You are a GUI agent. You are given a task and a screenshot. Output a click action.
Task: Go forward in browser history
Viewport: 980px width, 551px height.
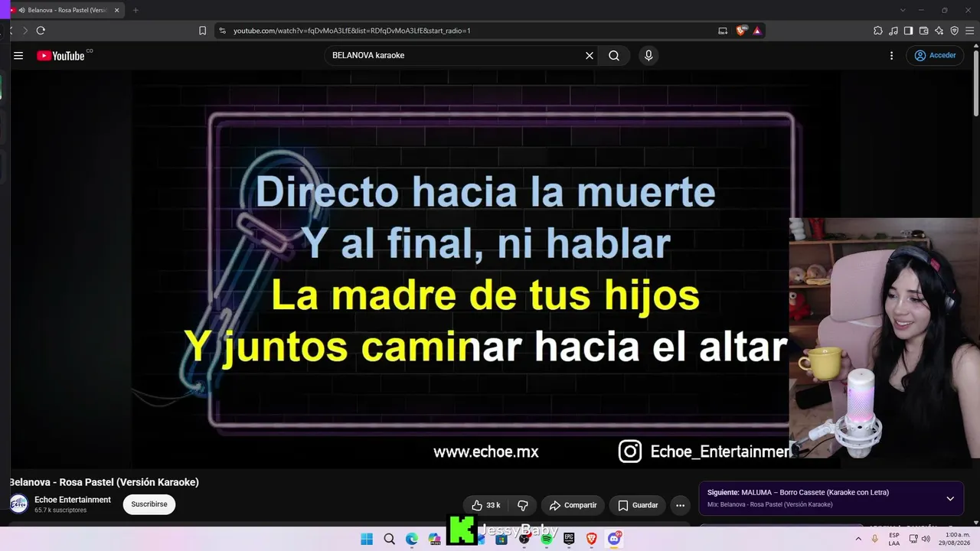(x=24, y=31)
